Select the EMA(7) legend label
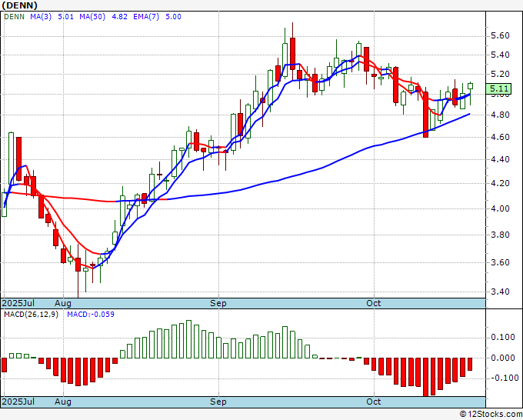The image size is (523, 420). click(x=146, y=17)
